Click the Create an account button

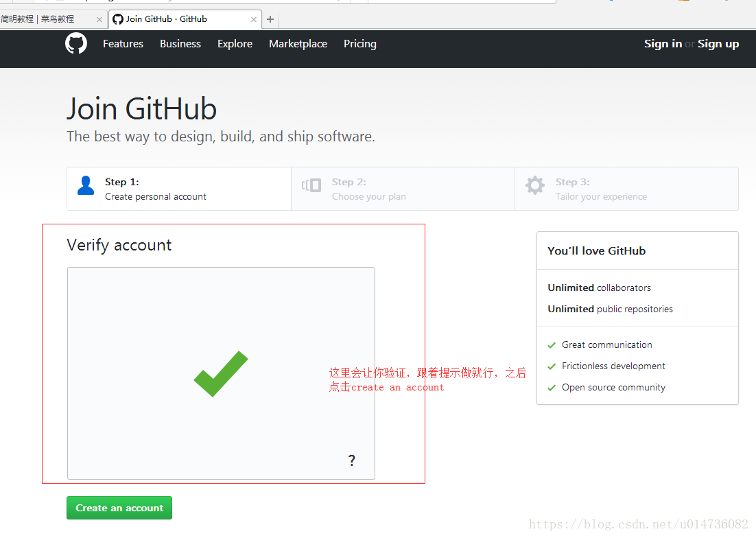tap(119, 508)
